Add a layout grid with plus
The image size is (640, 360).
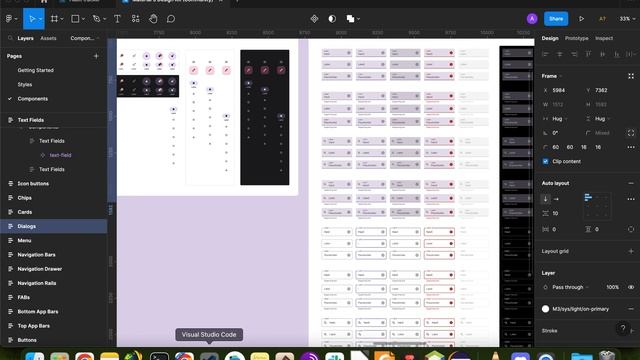tap(631, 251)
